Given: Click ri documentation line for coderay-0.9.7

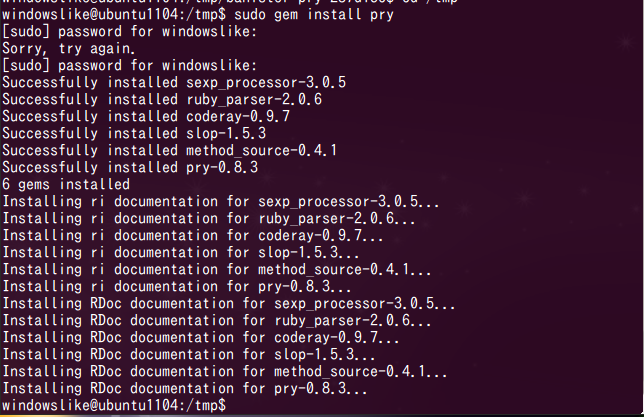Looking at the screenshot, I should 193,235.
